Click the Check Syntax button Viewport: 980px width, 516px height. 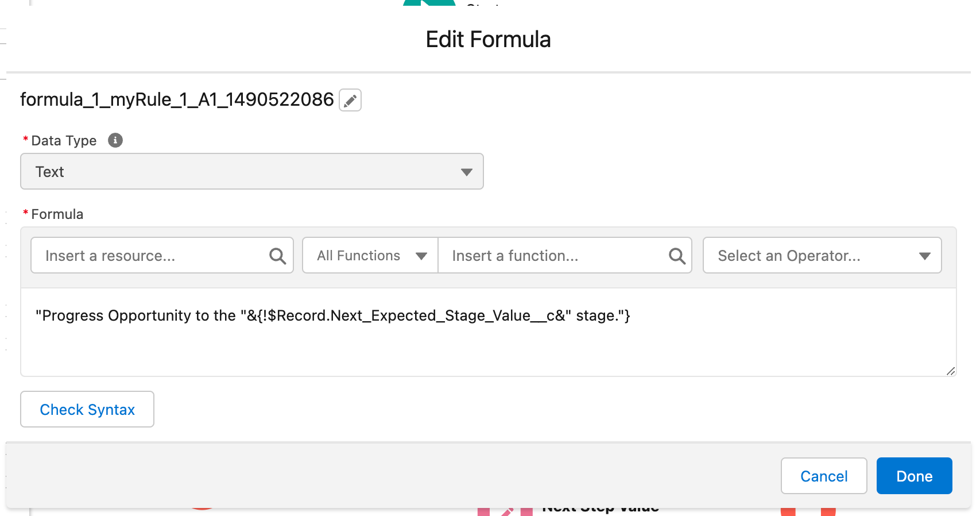(x=87, y=409)
